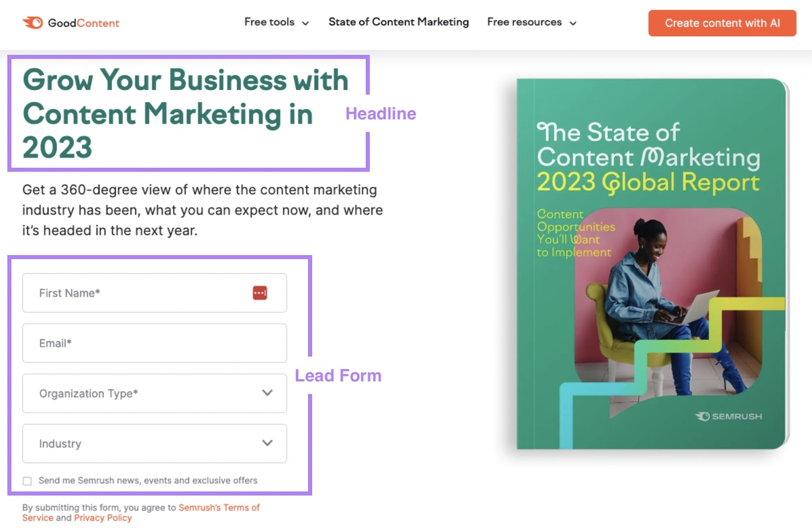
Task: Open the Free tools menu
Action: tap(269, 22)
